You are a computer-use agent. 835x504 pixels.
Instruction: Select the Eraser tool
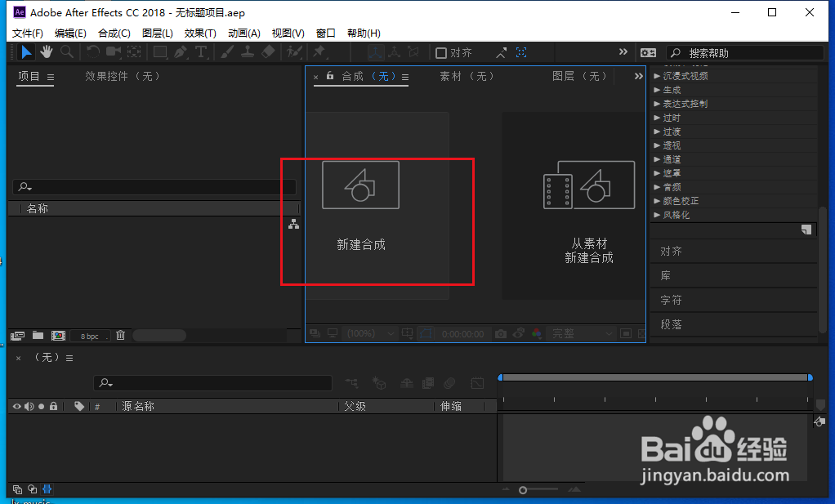coord(268,52)
